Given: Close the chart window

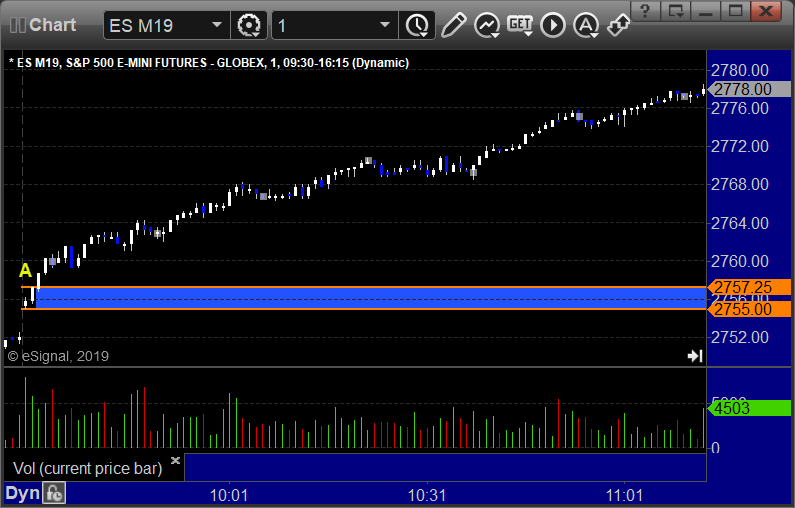Looking at the screenshot, I should coord(766,10).
